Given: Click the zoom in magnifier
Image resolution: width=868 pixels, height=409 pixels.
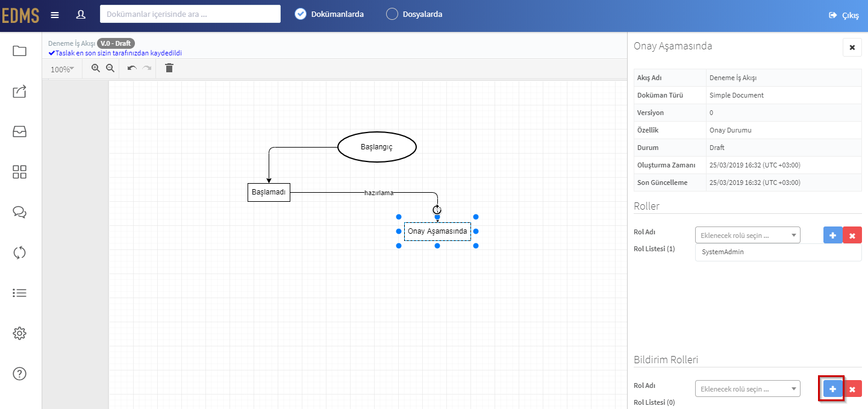Looking at the screenshot, I should pos(95,68).
